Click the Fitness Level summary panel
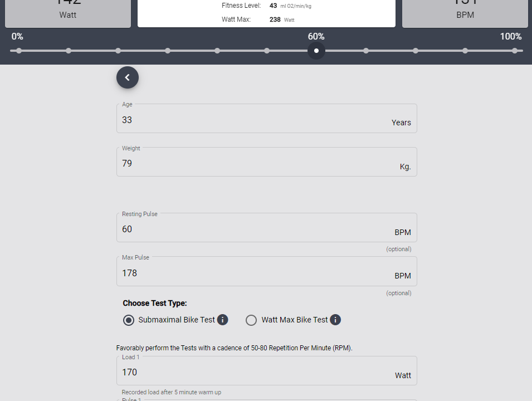 (266, 12)
